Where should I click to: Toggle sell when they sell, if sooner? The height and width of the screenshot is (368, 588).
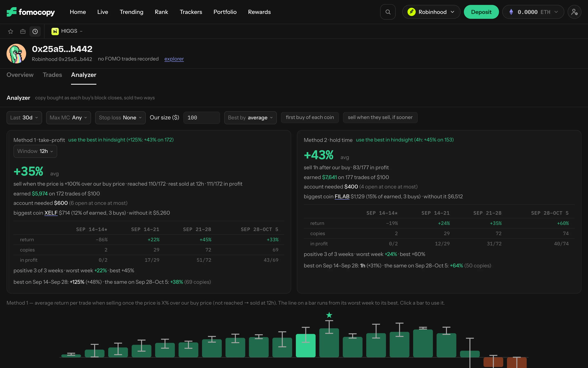(380, 118)
